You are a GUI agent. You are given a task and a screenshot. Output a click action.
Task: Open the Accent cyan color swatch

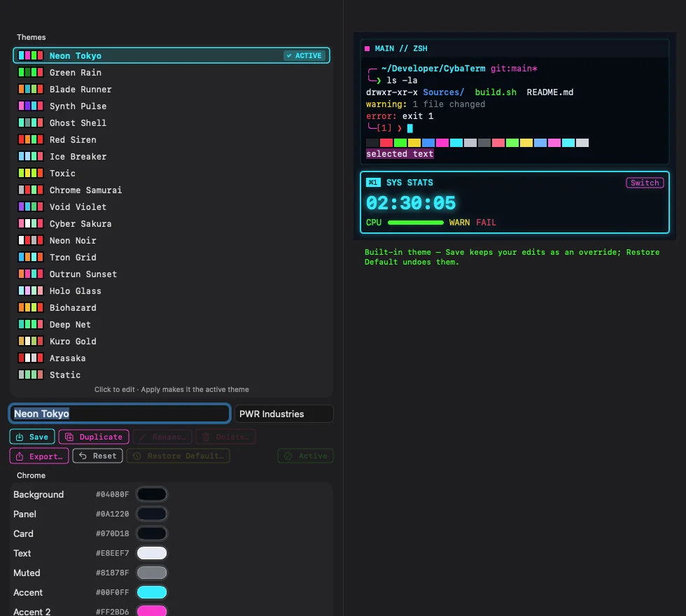coord(152,592)
